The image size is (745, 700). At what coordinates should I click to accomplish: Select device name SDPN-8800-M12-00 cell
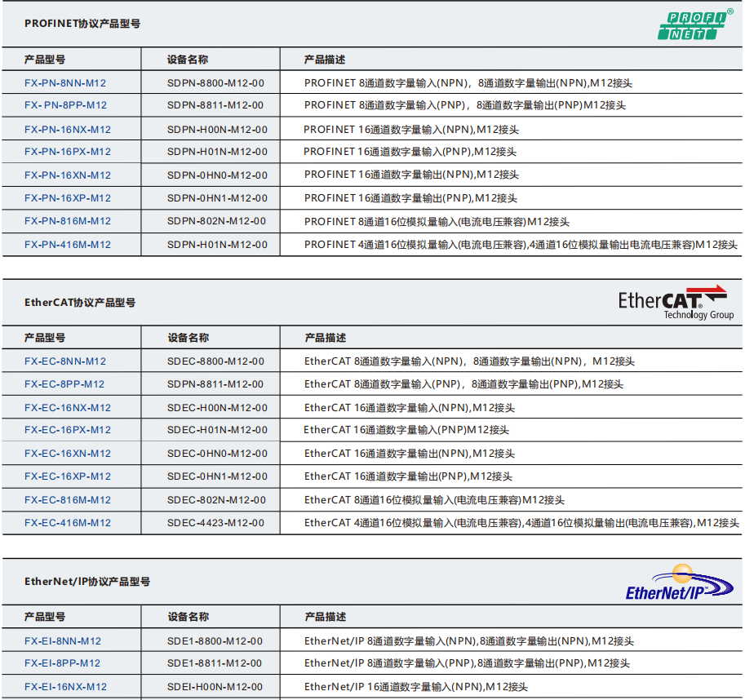(x=215, y=83)
